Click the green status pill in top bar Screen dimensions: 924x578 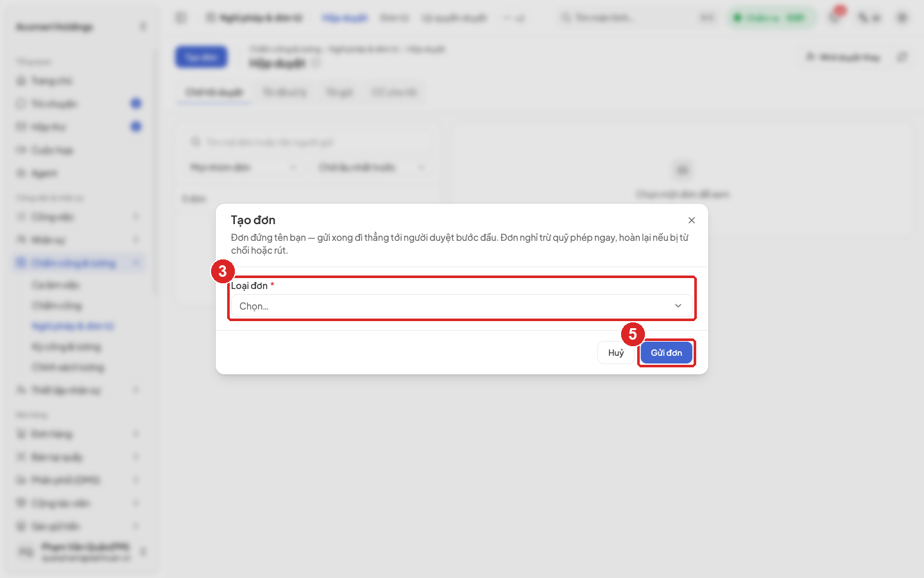click(772, 17)
